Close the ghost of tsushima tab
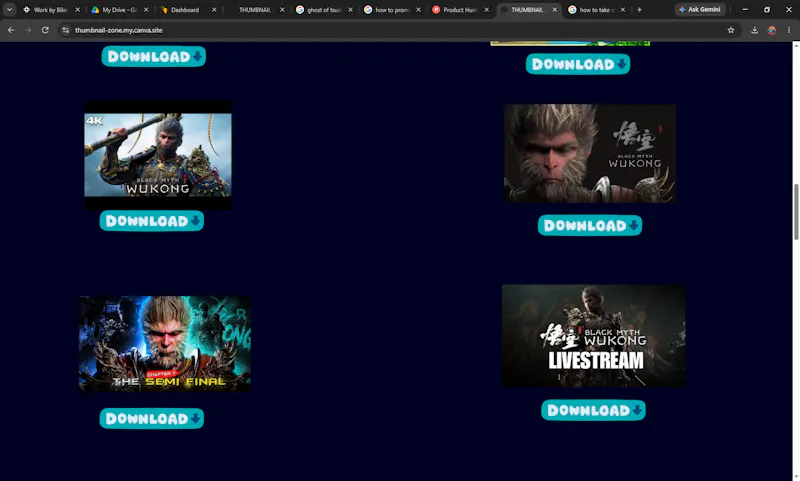The width and height of the screenshot is (800, 481). click(350, 10)
